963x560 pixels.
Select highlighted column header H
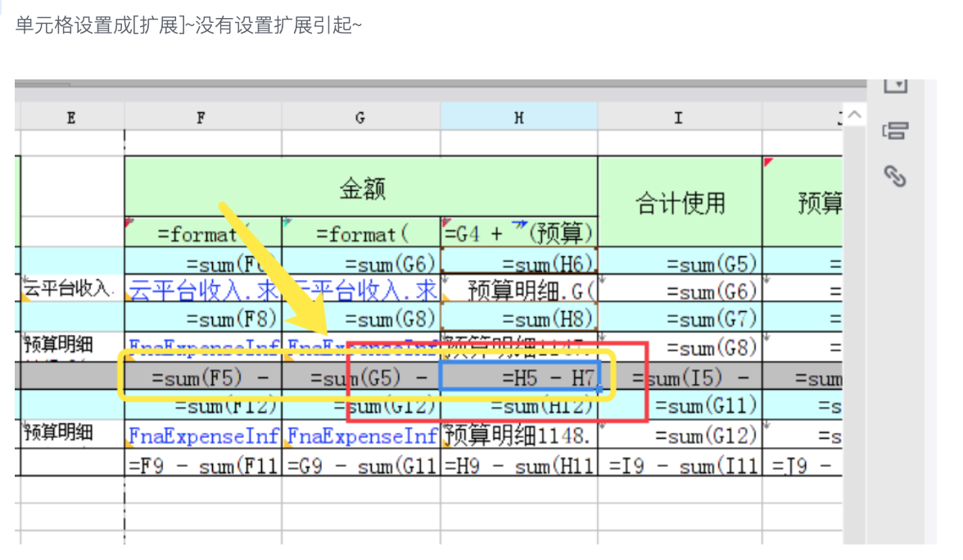point(519,117)
